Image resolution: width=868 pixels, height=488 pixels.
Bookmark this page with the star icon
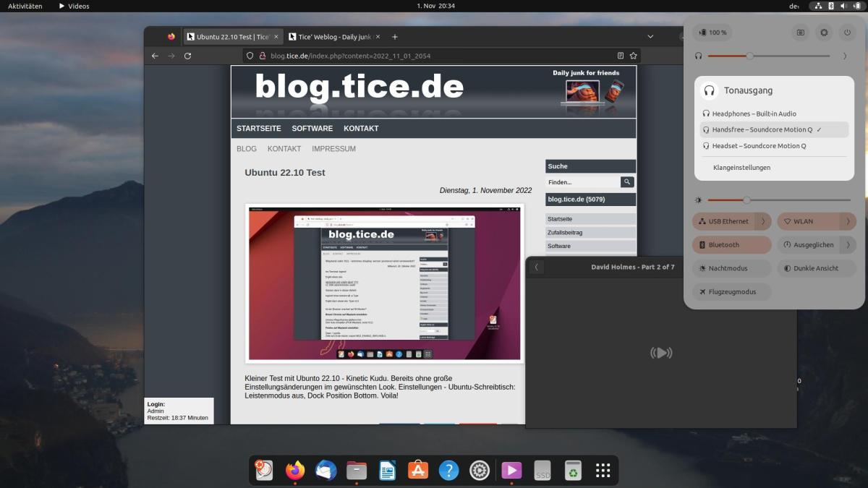tap(634, 56)
